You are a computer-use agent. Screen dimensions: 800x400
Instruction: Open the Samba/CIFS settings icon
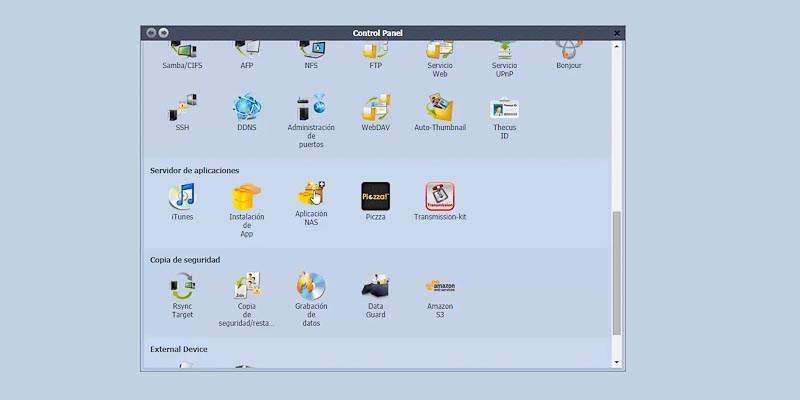183,51
